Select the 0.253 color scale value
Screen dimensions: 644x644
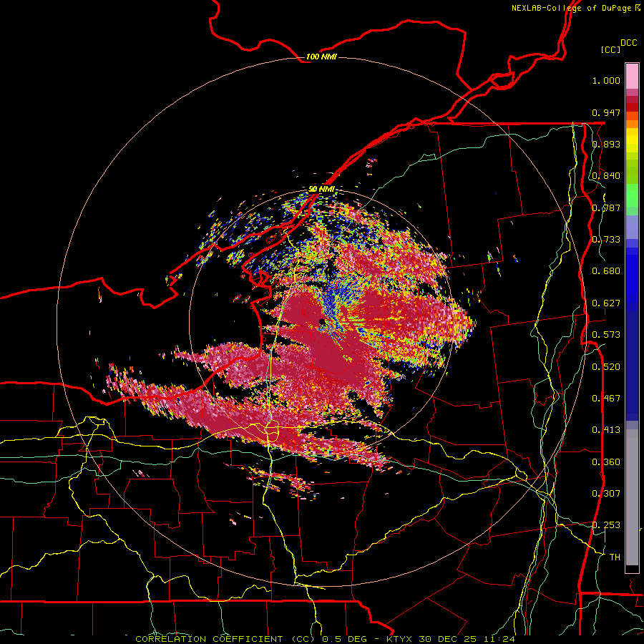coord(606,525)
